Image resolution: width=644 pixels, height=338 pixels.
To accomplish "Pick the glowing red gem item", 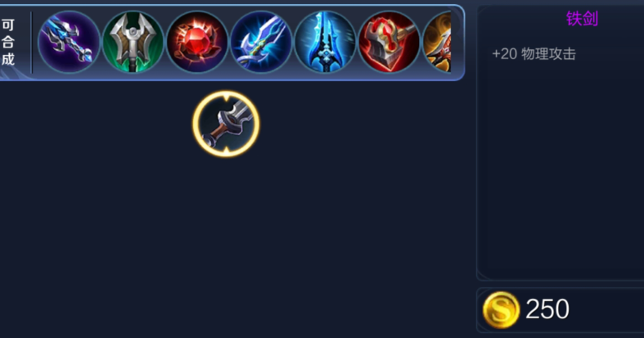I will (197, 42).
